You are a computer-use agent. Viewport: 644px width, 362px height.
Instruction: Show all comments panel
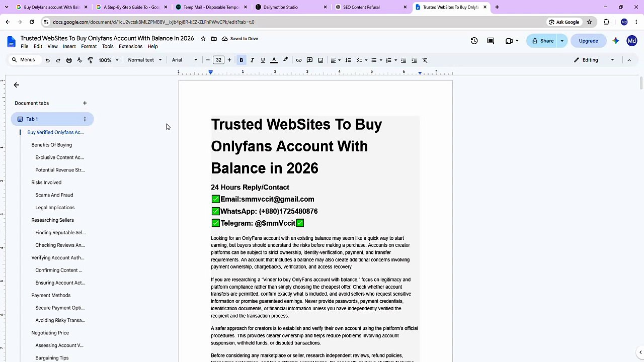(491, 41)
